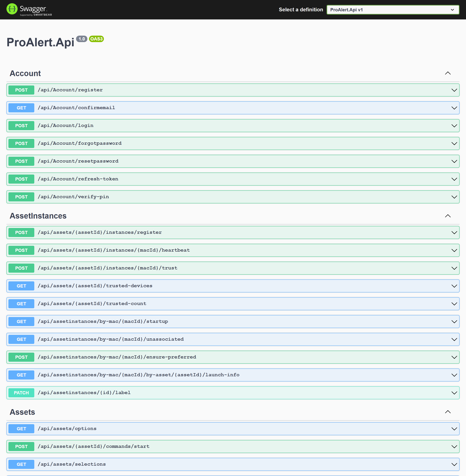Click GET badge for launch-info endpoint

(x=21, y=375)
